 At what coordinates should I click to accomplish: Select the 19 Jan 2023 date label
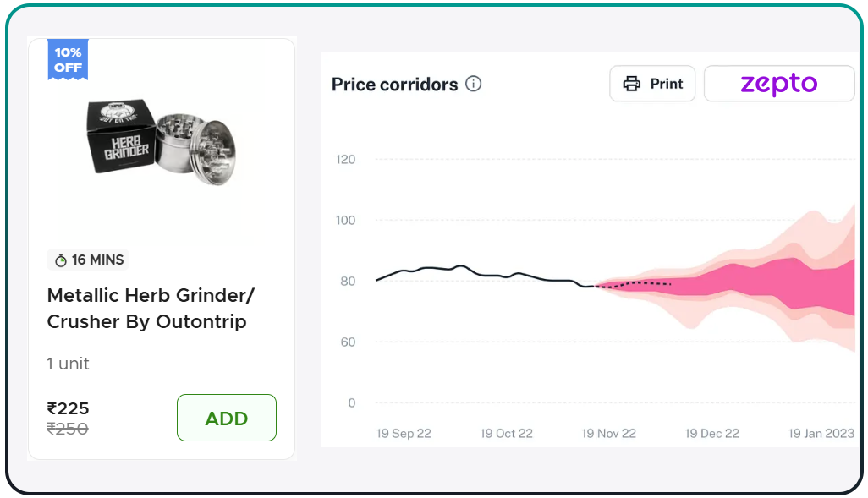820,433
